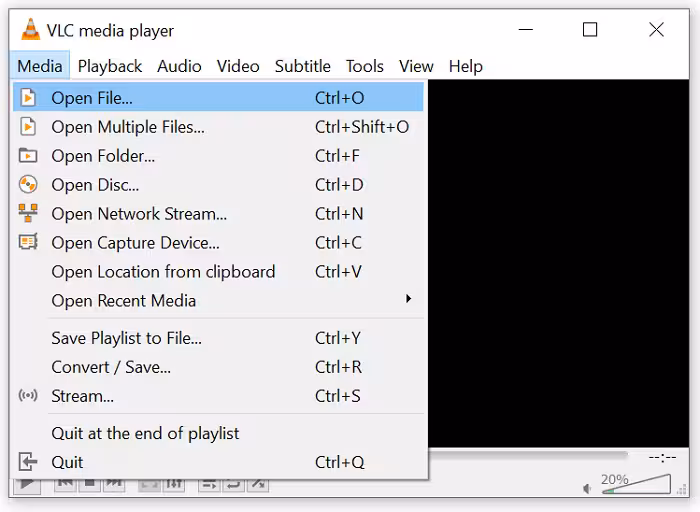The height and width of the screenshot is (512, 700).
Task: Open the Help menu
Action: [466, 66]
